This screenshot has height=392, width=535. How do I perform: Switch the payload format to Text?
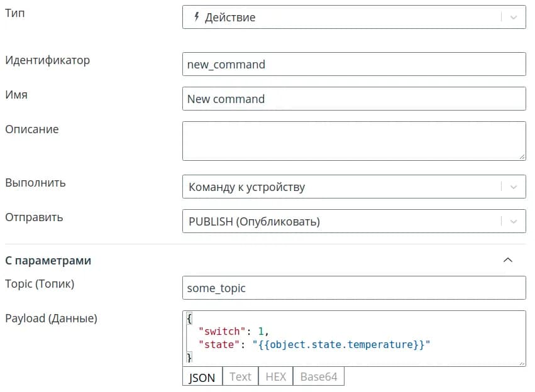tap(240, 377)
